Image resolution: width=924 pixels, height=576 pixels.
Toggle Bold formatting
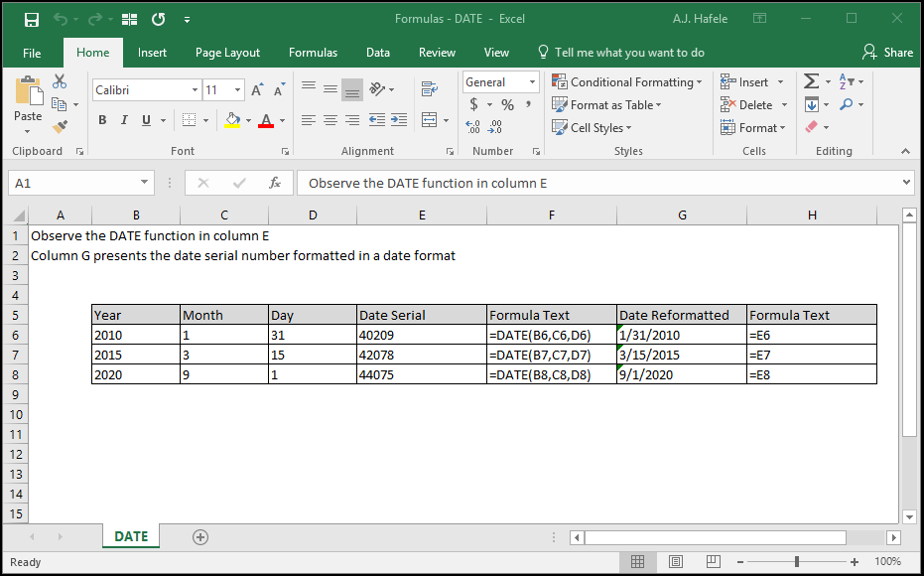tap(102, 120)
